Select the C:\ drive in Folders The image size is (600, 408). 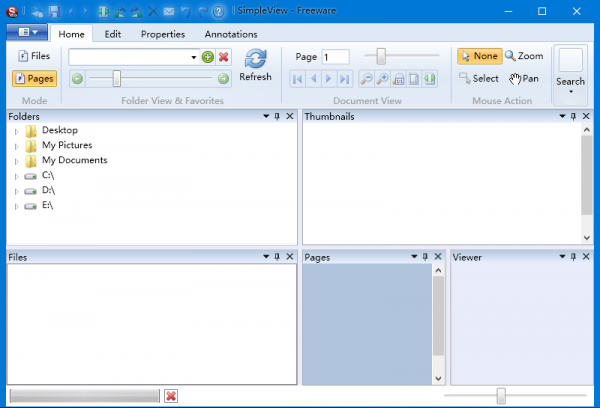pos(47,175)
